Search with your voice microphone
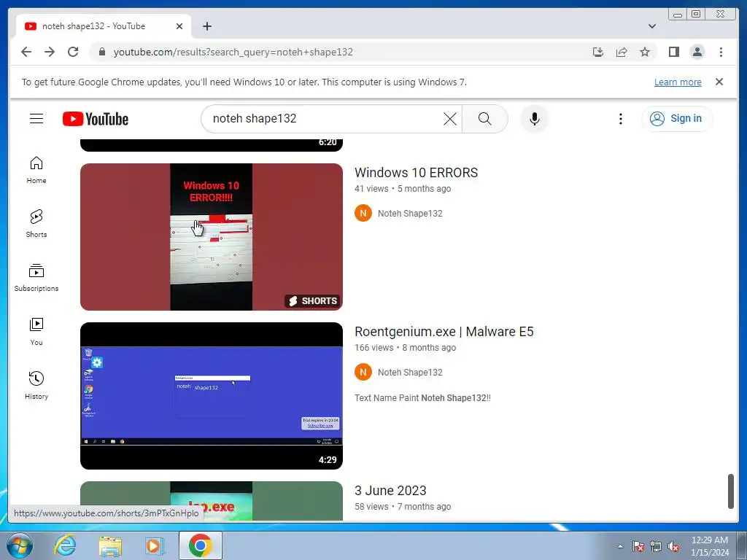Screen dimensions: 747x560 (535, 119)
